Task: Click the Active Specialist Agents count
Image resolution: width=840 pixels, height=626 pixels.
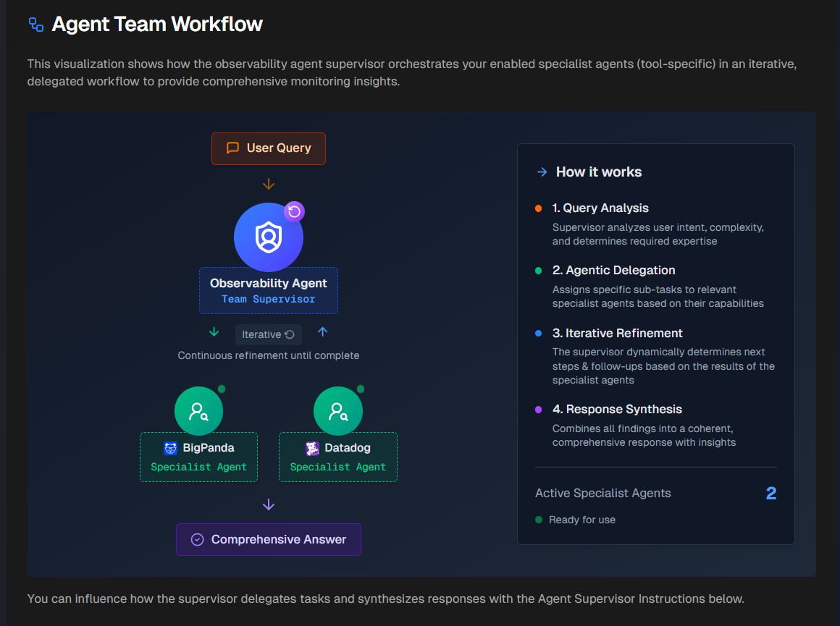Action: (x=771, y=493)
